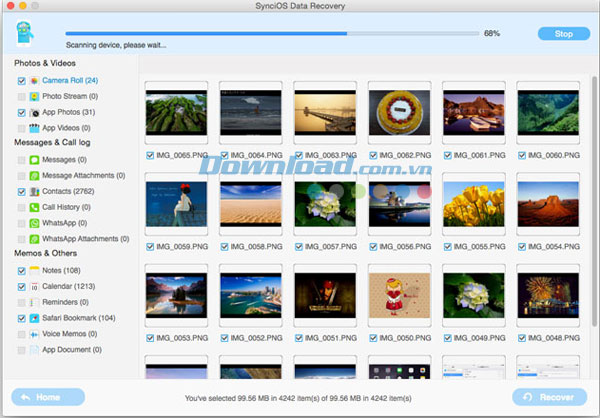Click the App Videos clapperboard icon
This screenshot has width=600, height=418.
[x=34, y=128]
